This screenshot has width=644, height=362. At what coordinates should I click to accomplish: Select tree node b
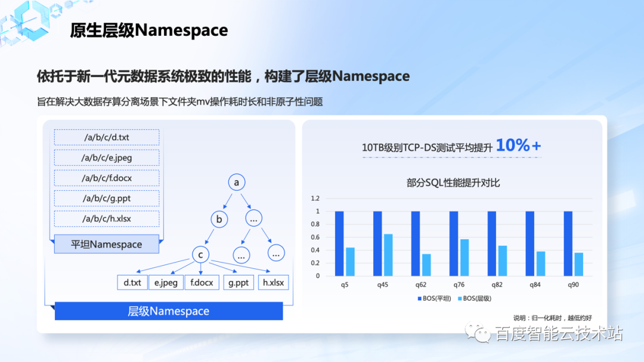[x=219, y=219]
